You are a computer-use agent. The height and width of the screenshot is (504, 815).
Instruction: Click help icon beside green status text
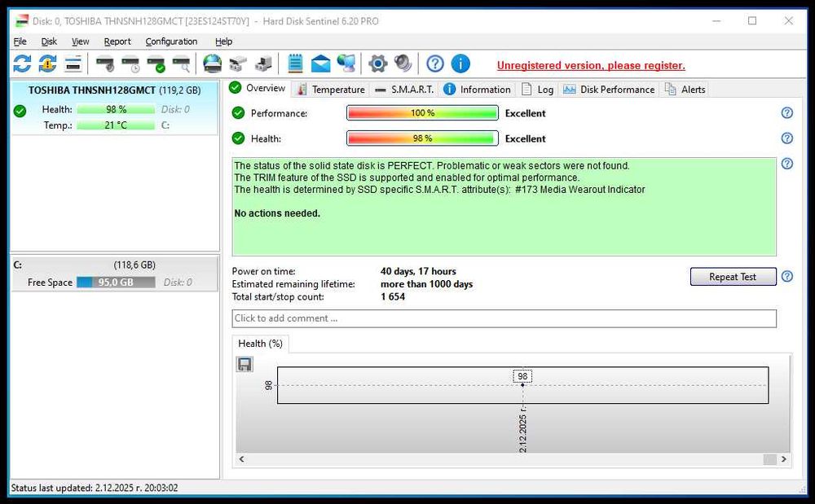click(x=787, y=164)
